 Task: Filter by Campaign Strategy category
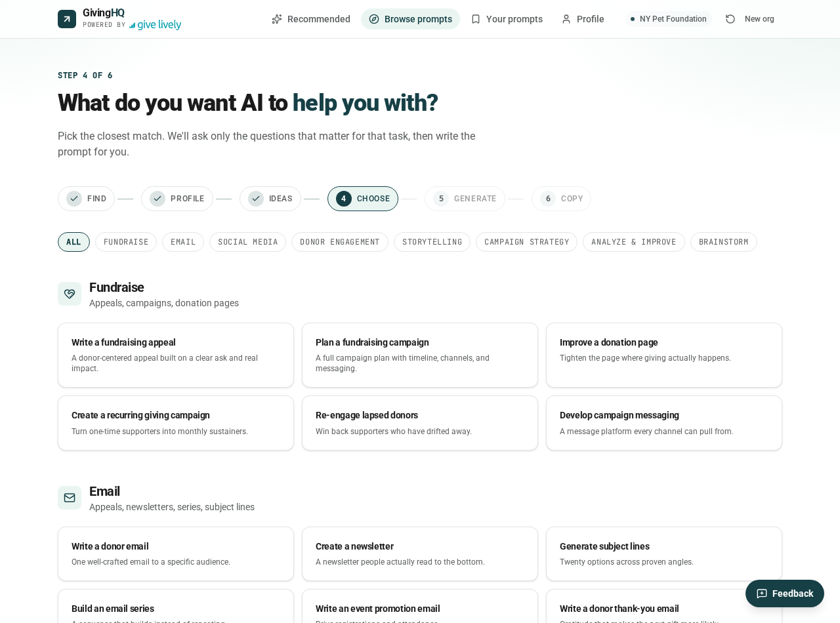click(526, 242)
